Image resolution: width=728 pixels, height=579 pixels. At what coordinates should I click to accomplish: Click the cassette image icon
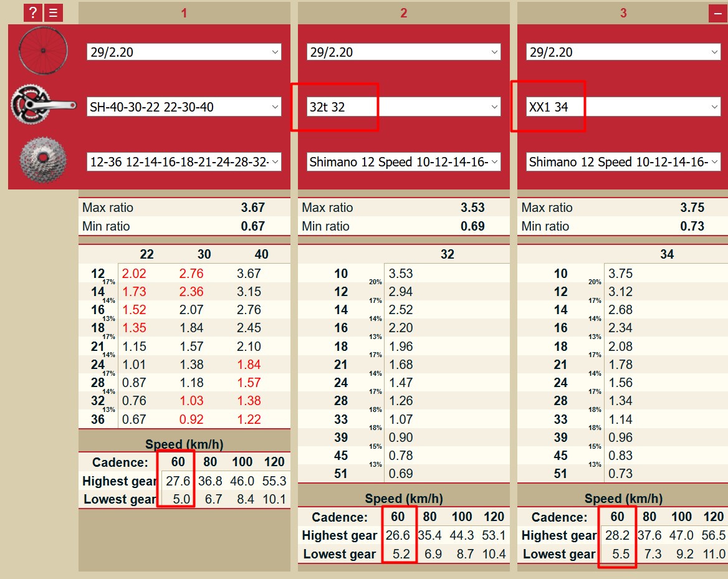click(x=43, y=161)
